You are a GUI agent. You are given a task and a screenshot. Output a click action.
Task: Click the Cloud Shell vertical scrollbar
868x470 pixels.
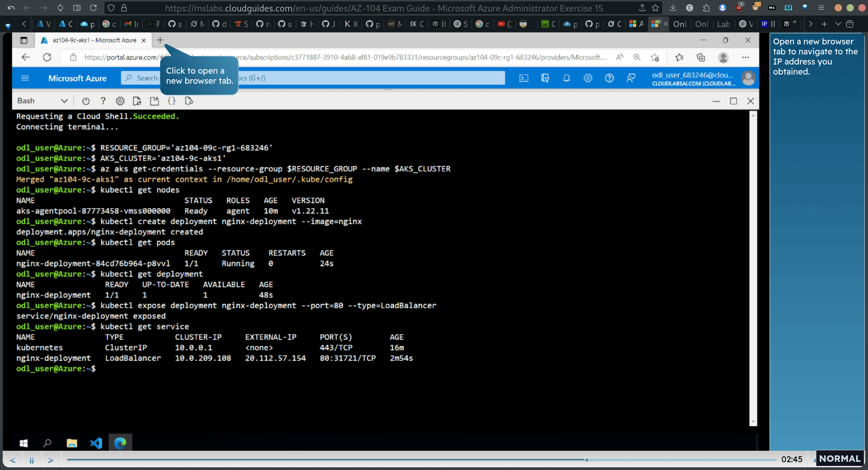tap(753, 268)
